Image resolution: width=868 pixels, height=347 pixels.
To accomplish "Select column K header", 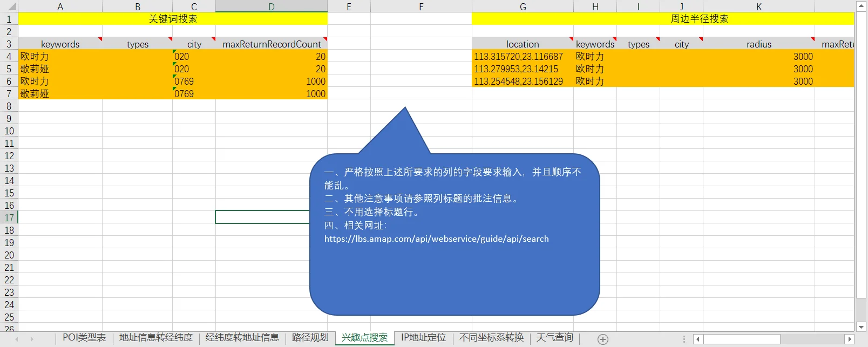I will (759, 6).
